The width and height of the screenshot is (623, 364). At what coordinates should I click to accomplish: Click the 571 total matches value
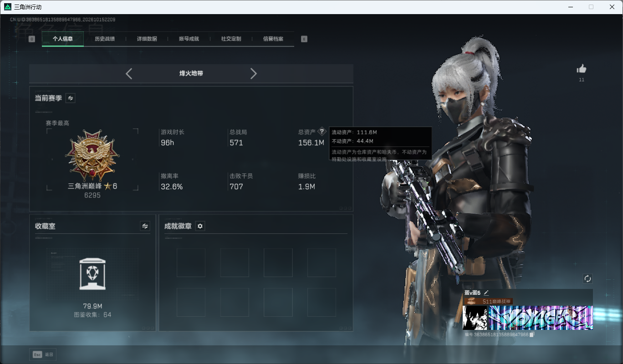[236, 143]
